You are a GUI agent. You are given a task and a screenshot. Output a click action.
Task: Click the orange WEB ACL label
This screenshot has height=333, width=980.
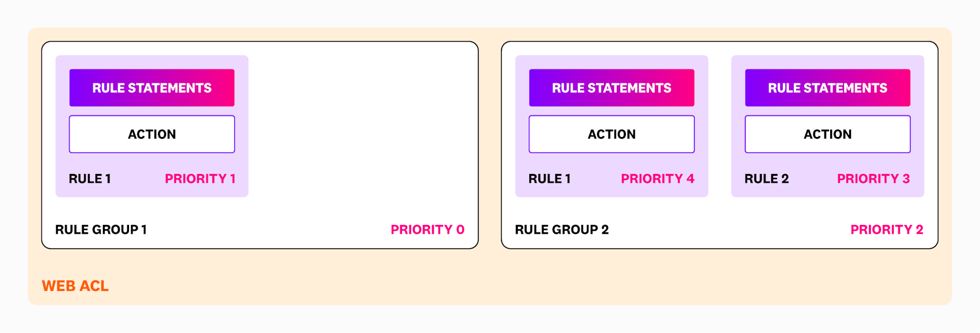(75, 286)
